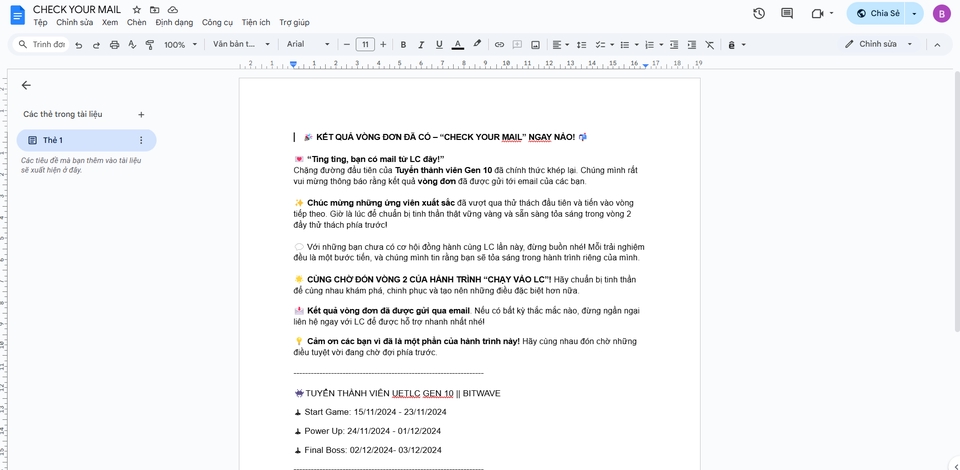Add a new document tab
Viewport: 960px width, 470px height.
[141, 114]
